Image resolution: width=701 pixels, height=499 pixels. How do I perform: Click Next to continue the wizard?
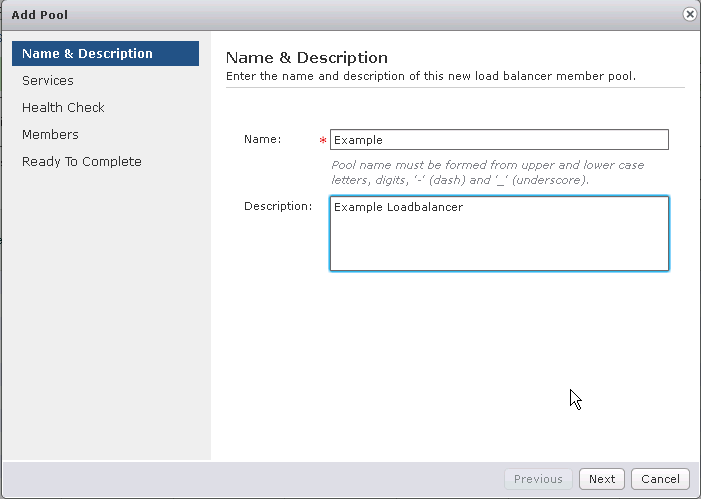602,479
